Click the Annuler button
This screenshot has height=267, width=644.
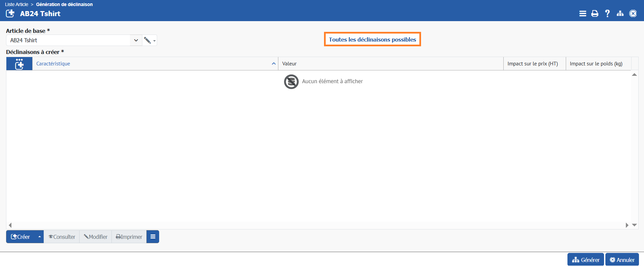tap(622, 260)
